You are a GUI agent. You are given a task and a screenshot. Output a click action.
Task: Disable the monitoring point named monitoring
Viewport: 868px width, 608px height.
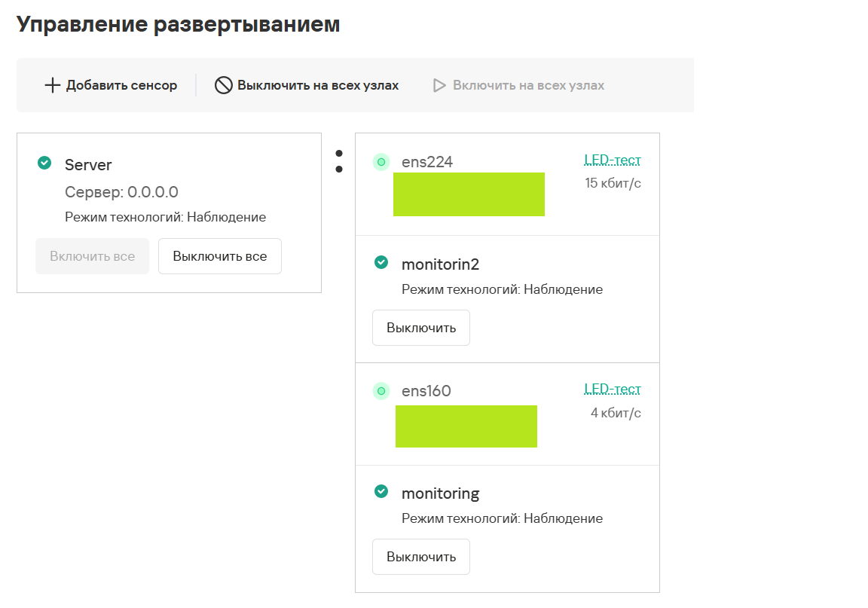420,557
